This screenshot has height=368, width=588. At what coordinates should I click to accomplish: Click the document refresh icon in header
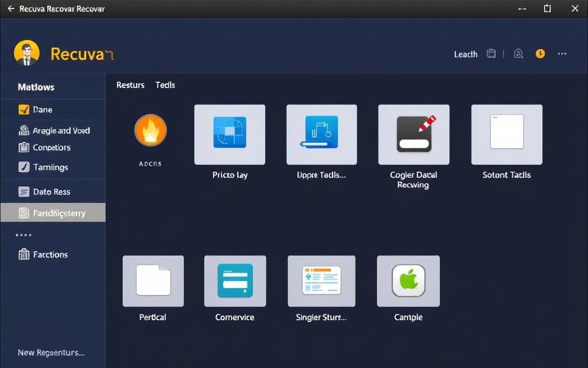click(x=519, y=53)
